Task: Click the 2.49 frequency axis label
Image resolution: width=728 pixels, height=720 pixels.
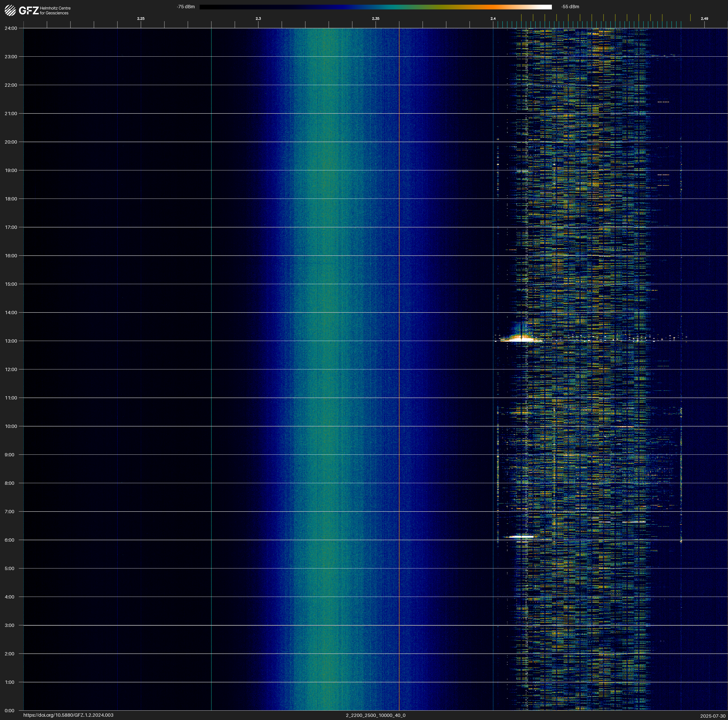Action: 704,19
